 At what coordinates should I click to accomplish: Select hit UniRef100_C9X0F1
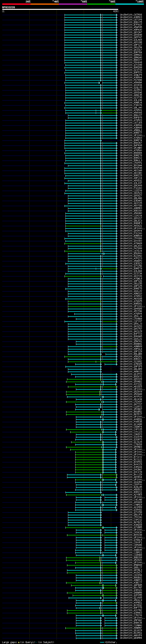click(x=131, y=543)
